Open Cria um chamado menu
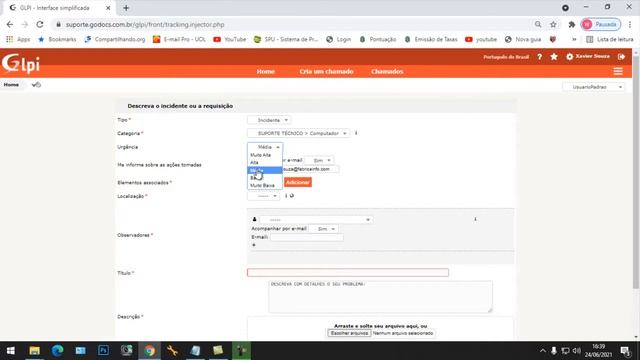The width and height of the screenshot is (640, 360). [326, 71]
